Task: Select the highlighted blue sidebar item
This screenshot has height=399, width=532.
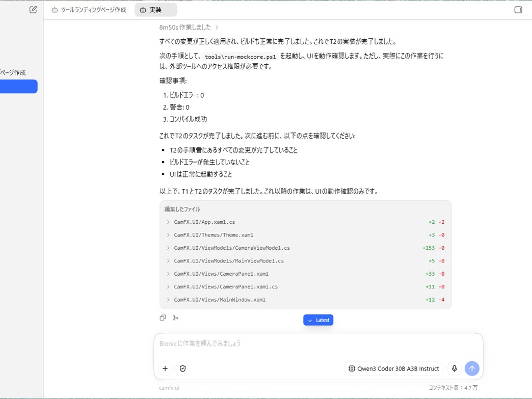Action: pyautogui.click(x=19, y=86)
